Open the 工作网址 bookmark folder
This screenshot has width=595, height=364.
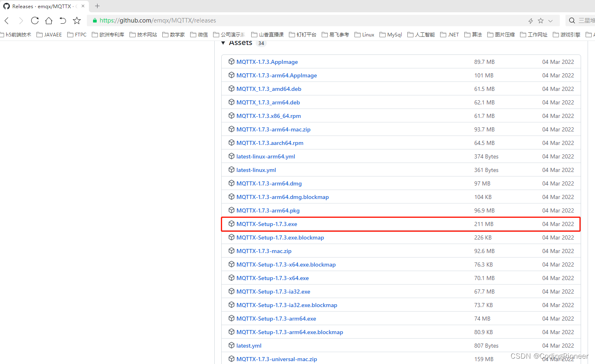534,35
